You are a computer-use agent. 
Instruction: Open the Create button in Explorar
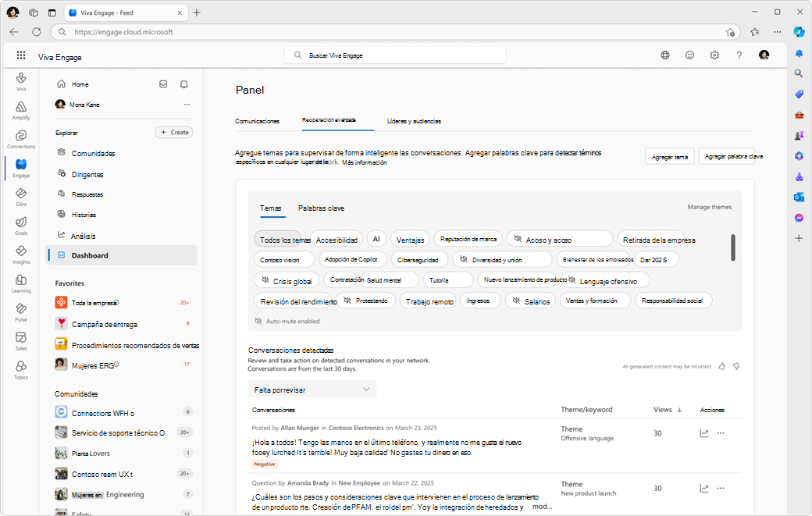click(174, 133)
